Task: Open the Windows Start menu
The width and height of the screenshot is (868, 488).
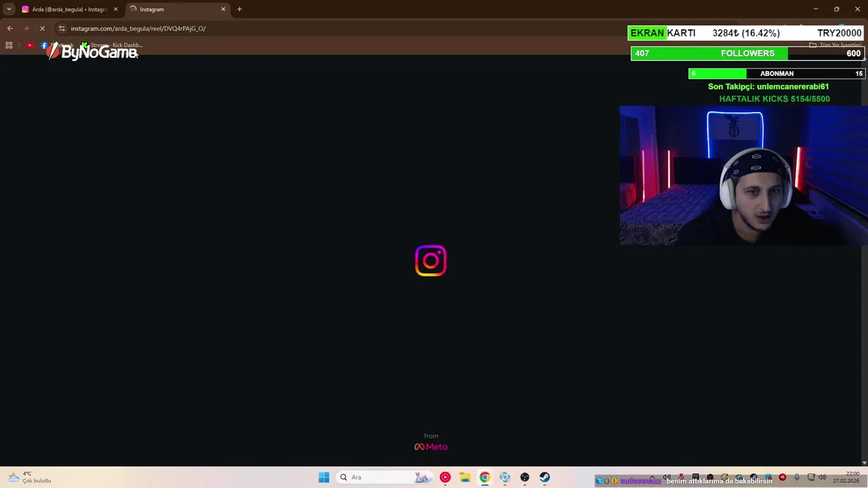Action: click(x=323, y=477)
